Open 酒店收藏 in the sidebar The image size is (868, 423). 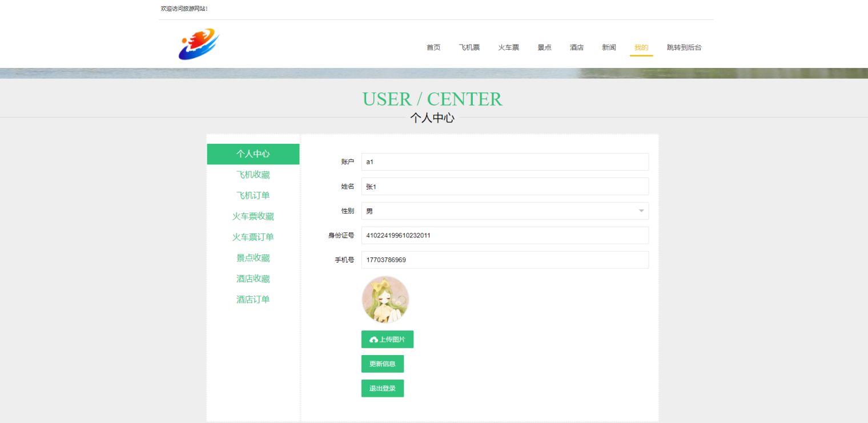253,279
